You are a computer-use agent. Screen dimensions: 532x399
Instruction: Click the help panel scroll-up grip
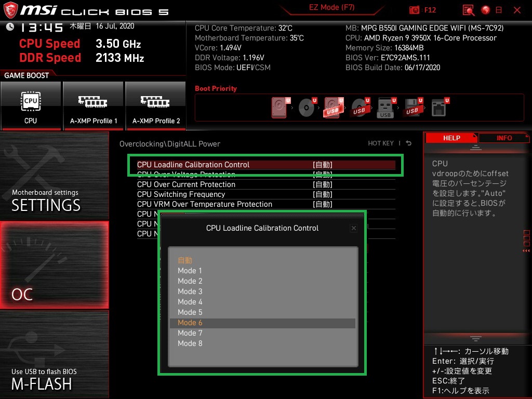[x=476, y=147]
